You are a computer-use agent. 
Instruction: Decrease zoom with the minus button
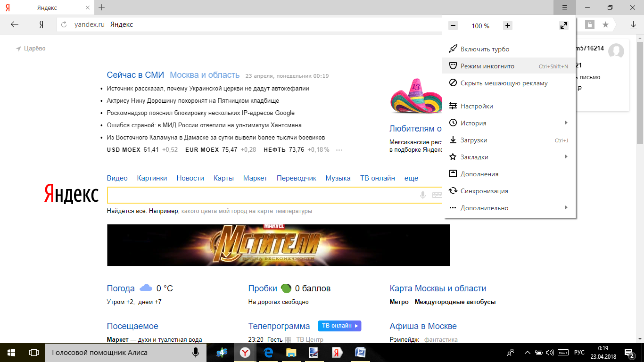click(x=453, y=25)
